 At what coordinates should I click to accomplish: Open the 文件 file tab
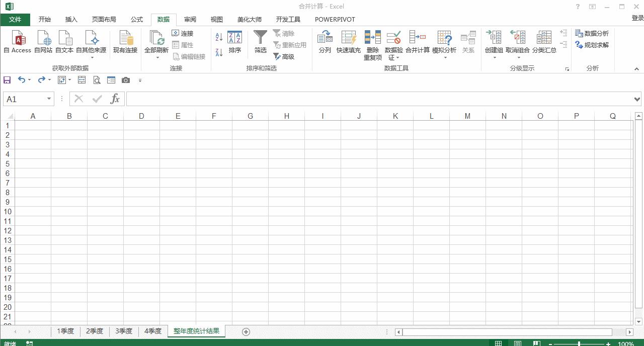tap(15, 19)
